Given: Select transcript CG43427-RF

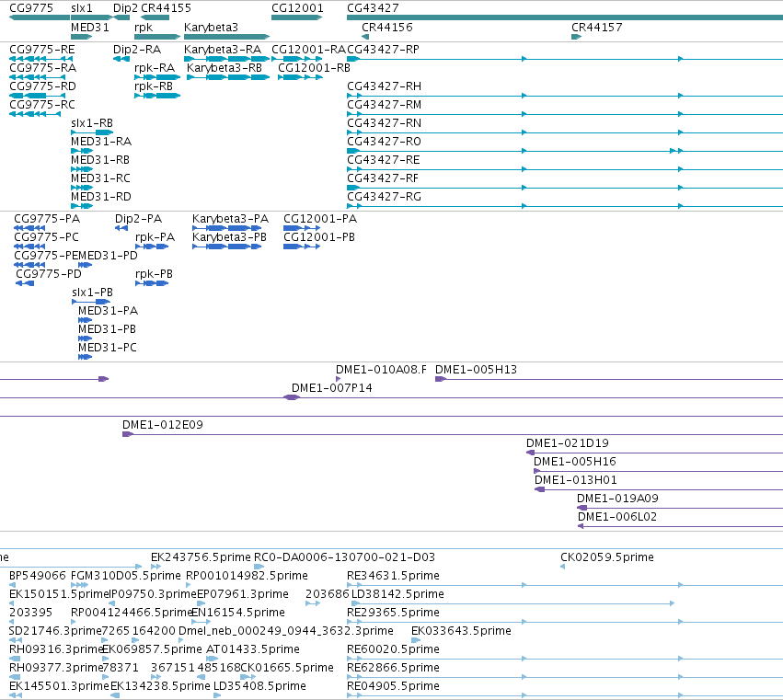Looking at the screenshot, I should [383, 178].
